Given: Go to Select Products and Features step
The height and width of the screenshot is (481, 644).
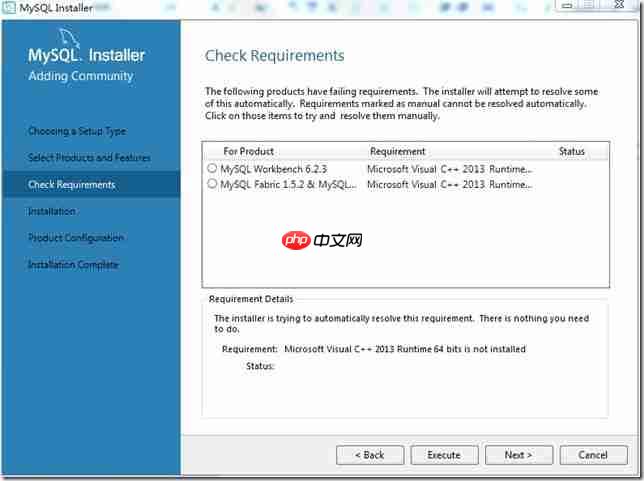Looking at the screenshot, I should (89, 158).
